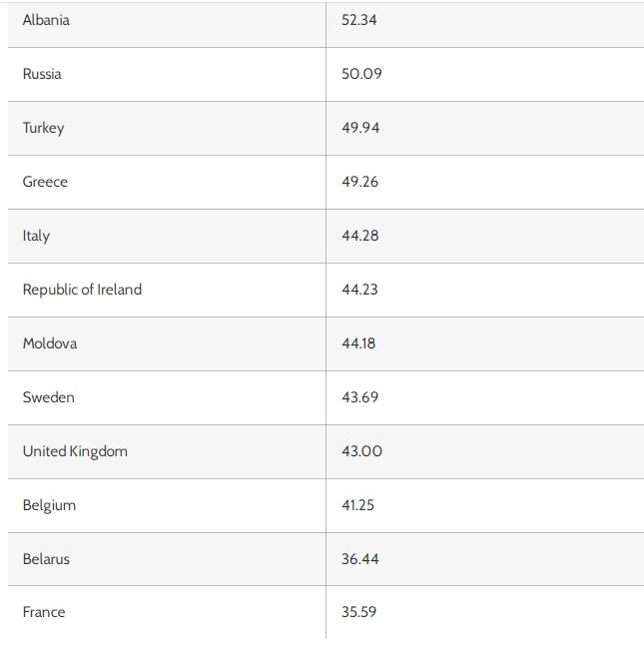The width and height of the screenshot is (644, 651).
Task: Select the Turkey country name
Action: [43, 128]
